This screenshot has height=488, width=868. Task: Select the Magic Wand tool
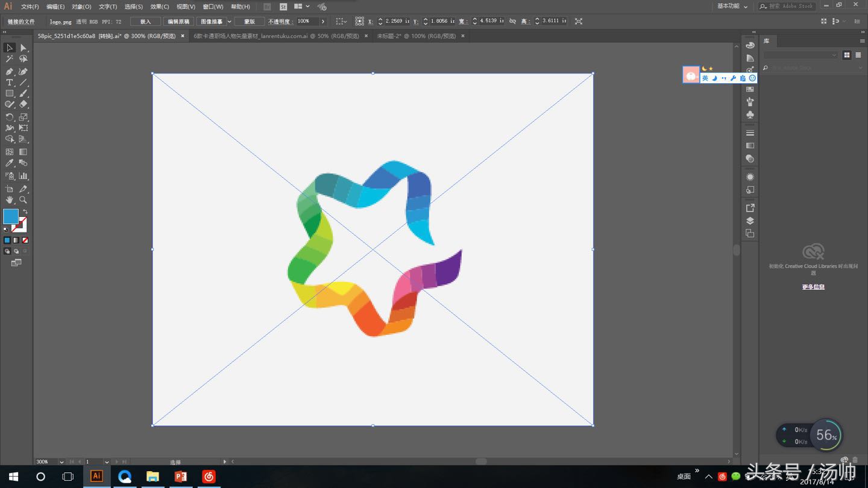10,59
